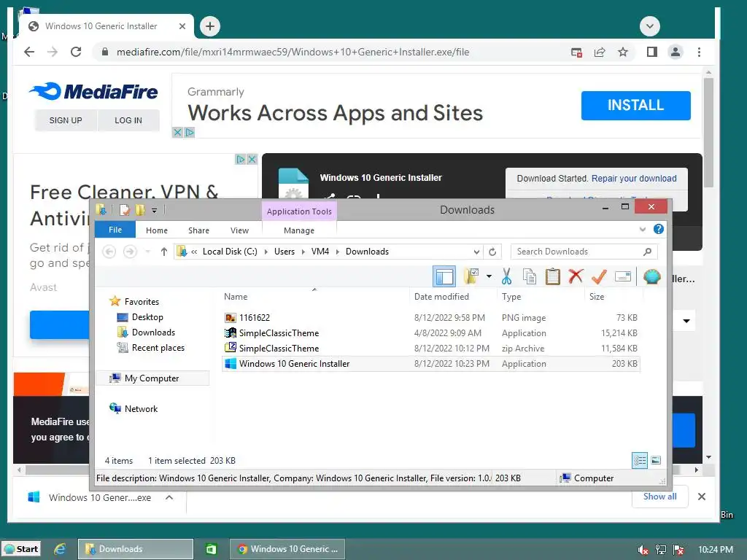Click the Cut scissors icon
The height and width of the screenshot is (560, 747).
pos(506,276)
